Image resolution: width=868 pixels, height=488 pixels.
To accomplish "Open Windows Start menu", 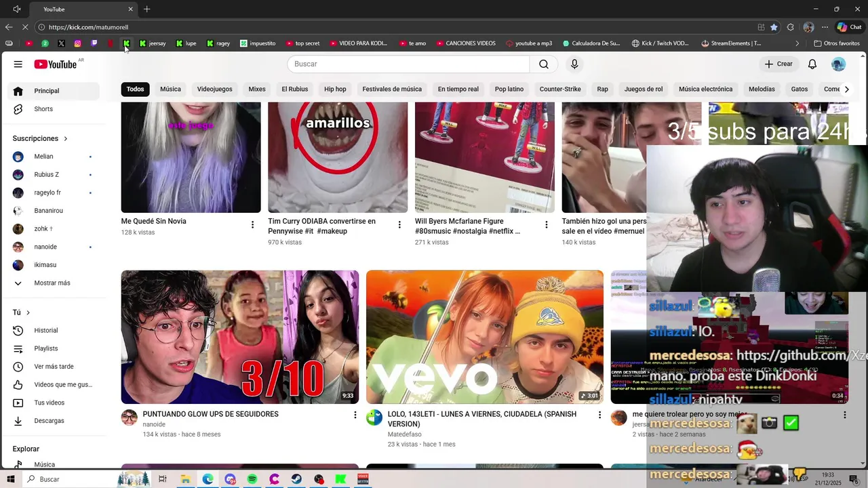I will coord(11,479).
